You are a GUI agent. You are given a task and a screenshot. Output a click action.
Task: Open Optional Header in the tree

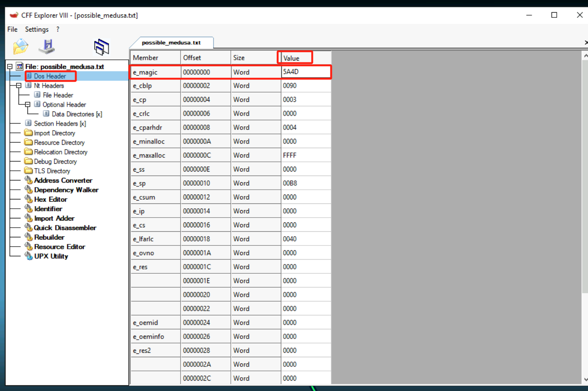pyautogui.click(x=64, y=105)
